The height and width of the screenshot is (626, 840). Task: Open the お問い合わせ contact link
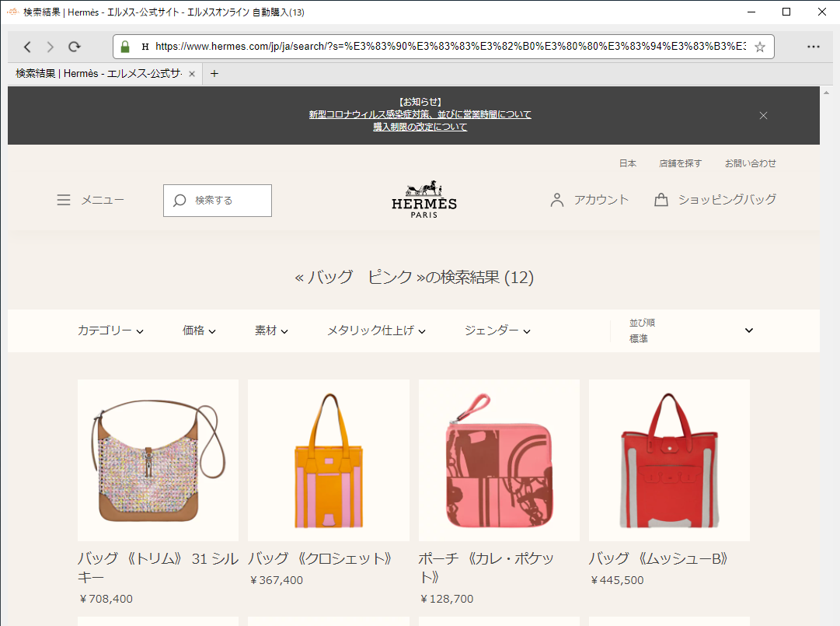(x=751, y=163)
